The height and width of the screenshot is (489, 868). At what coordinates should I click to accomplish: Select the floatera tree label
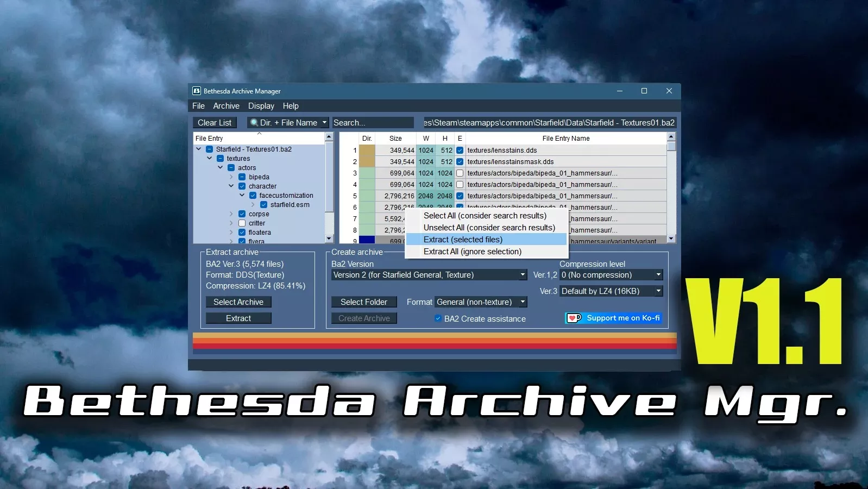pyautogui.click(x=260, y=233)
